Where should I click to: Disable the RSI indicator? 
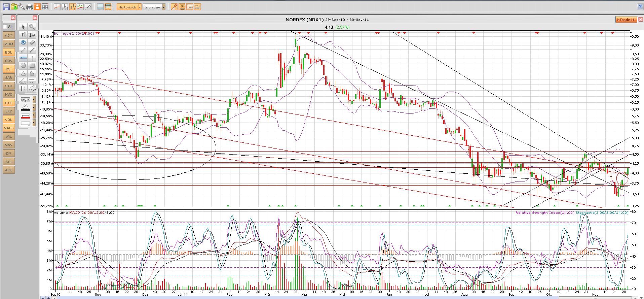[9, 69]
